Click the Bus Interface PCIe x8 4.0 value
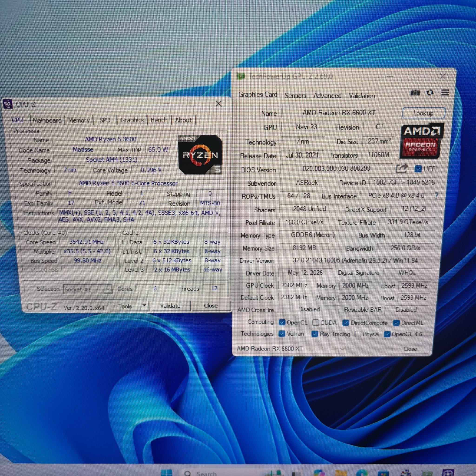 (396, 196)
